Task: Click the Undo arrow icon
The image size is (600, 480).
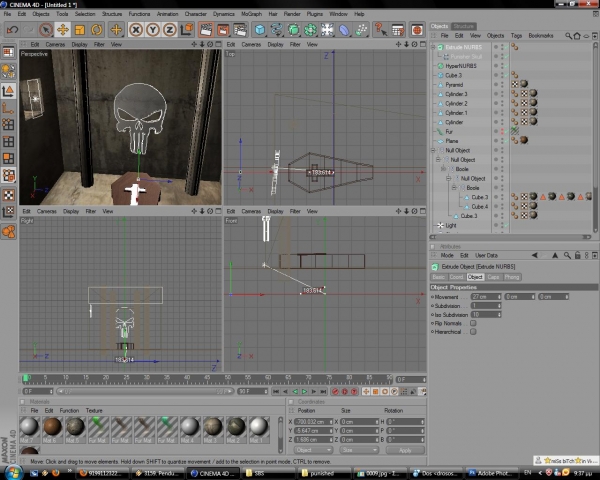Action: tap(13, 29)
